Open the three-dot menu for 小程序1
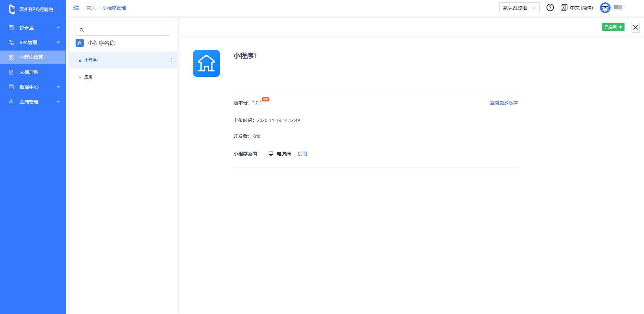 point(171,60)
